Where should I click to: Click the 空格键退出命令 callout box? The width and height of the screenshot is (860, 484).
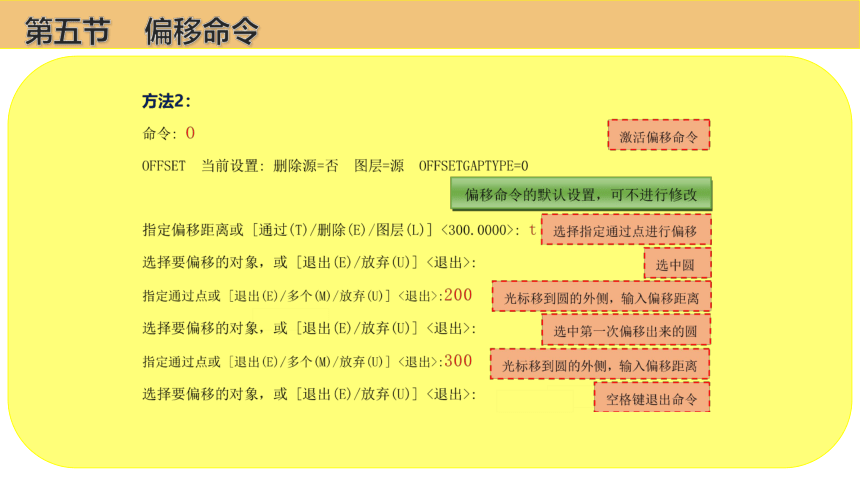pos(652,398)
